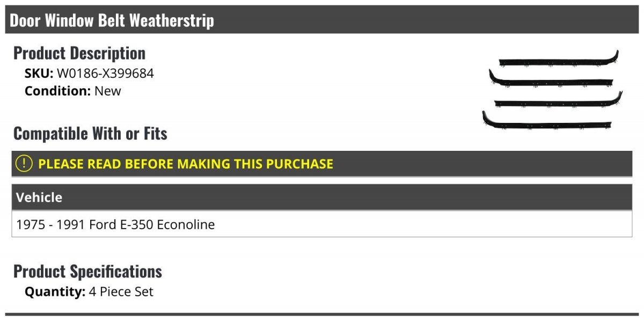This screenshot has width=644, height=321.
Task: Click the Product Description heading
Action: [x=79, y=53]
